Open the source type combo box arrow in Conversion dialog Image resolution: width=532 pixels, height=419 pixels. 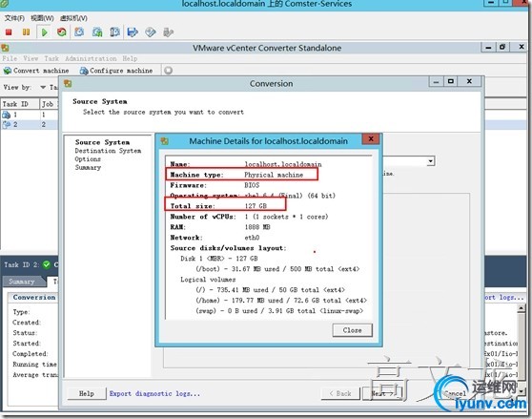431,161
